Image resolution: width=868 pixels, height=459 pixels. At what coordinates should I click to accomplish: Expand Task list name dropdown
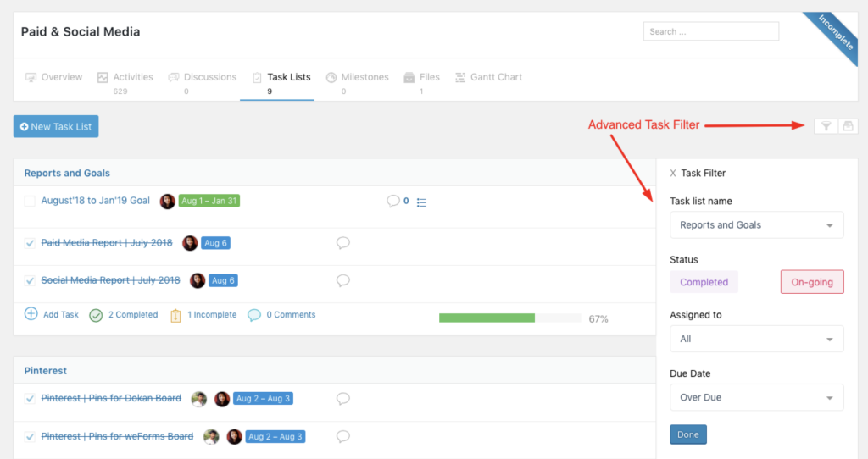click(757, 225)
